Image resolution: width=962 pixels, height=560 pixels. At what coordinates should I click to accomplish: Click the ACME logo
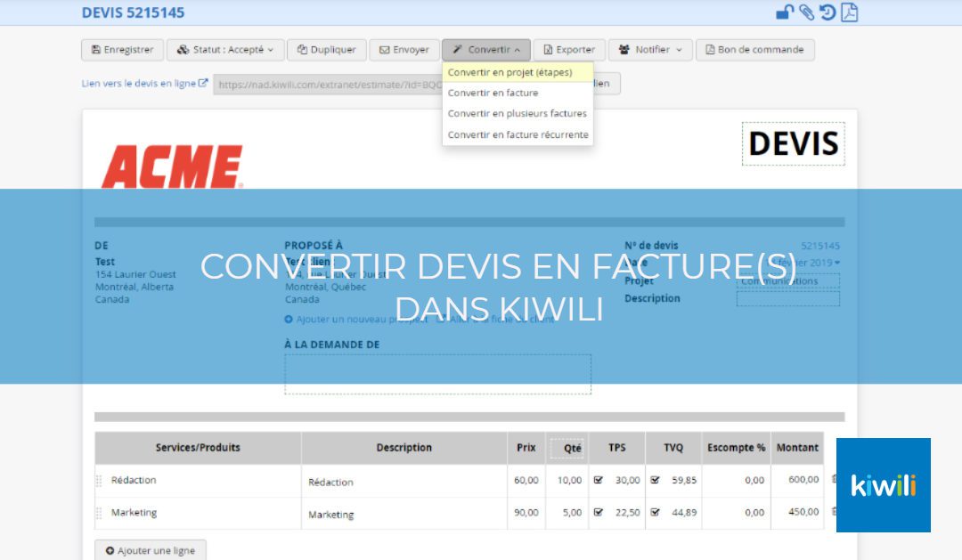click(173, 166)
